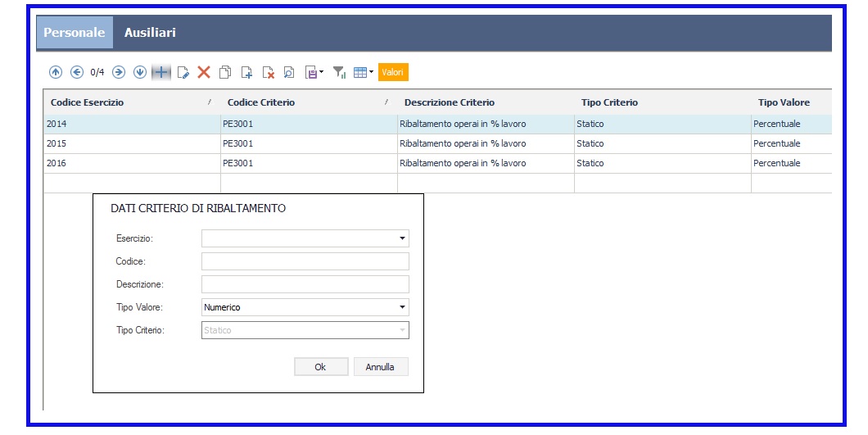The image size is (868, 435).
Task: Go to first record with up arrow icon
Action: pos(56,72)
